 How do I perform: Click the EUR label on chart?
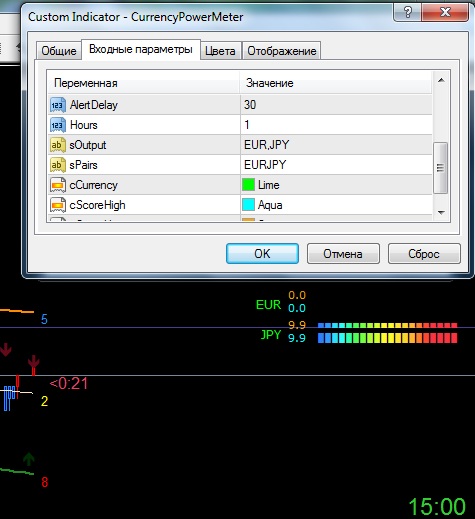[268, 305]
